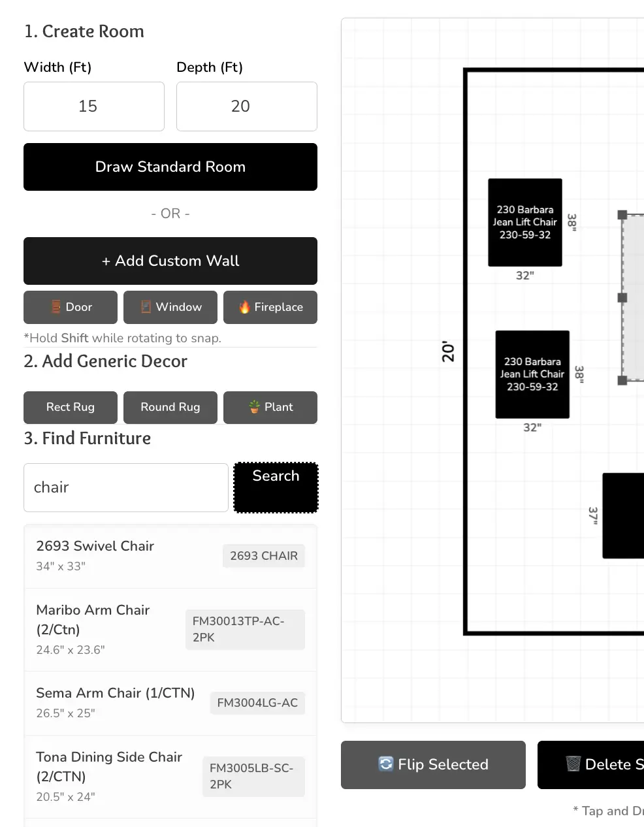Image resolution: width=644 pixels, height=827 pixels.
Task: Click the trash can icon on Delete button
Action: click(573, 764)
